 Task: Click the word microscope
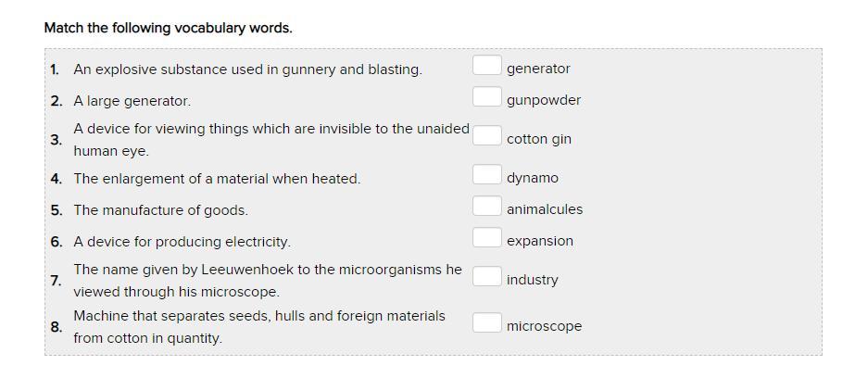[544, 326]
